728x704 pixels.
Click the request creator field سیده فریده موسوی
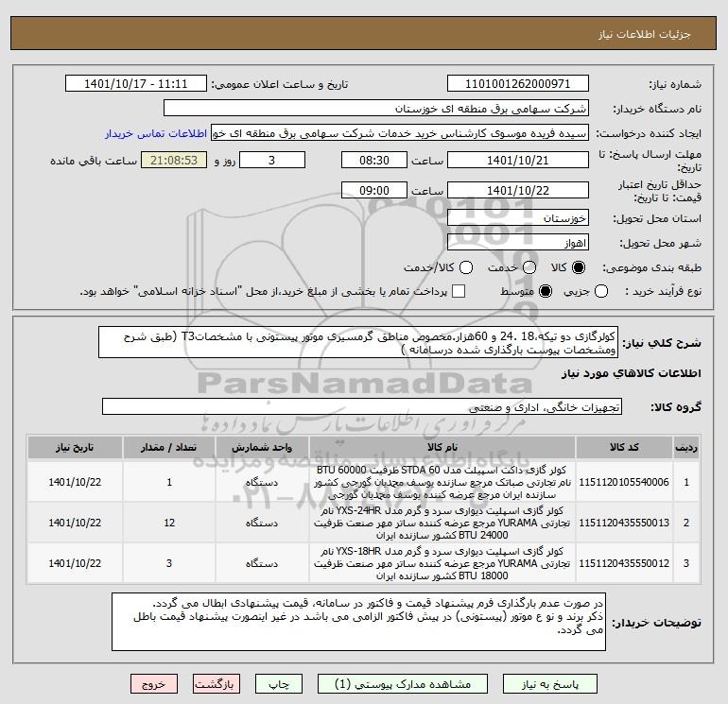pyautogui.click(x=400, y=132)
